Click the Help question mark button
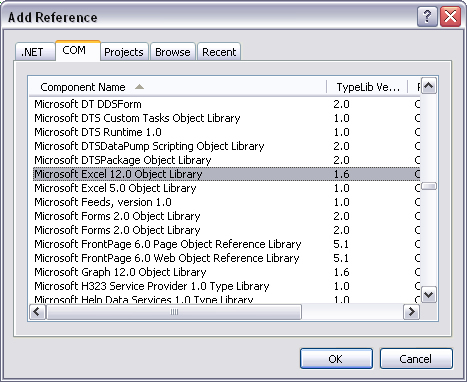The image size is (467, 382). [427, 16]
